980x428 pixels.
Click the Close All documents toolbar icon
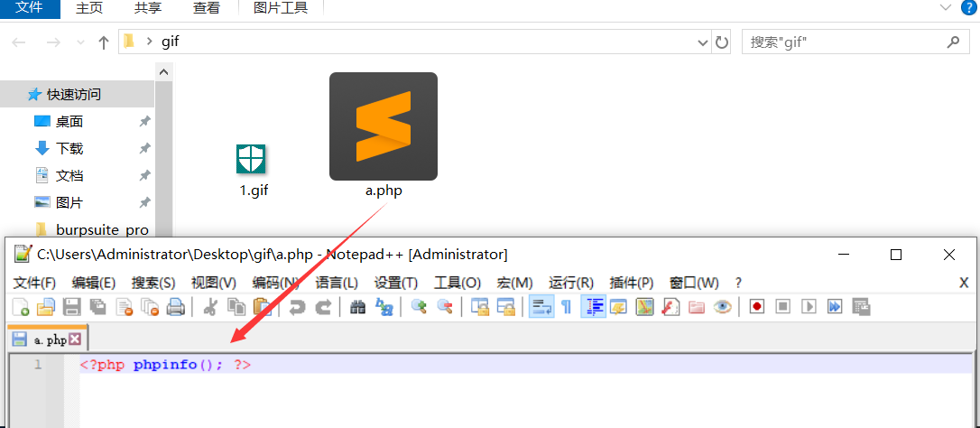(150, 307)
